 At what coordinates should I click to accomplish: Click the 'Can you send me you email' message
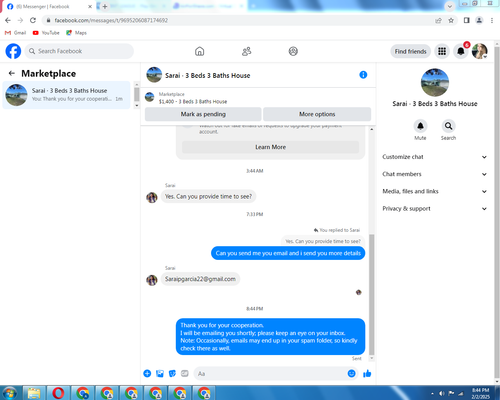click(288, 253)
